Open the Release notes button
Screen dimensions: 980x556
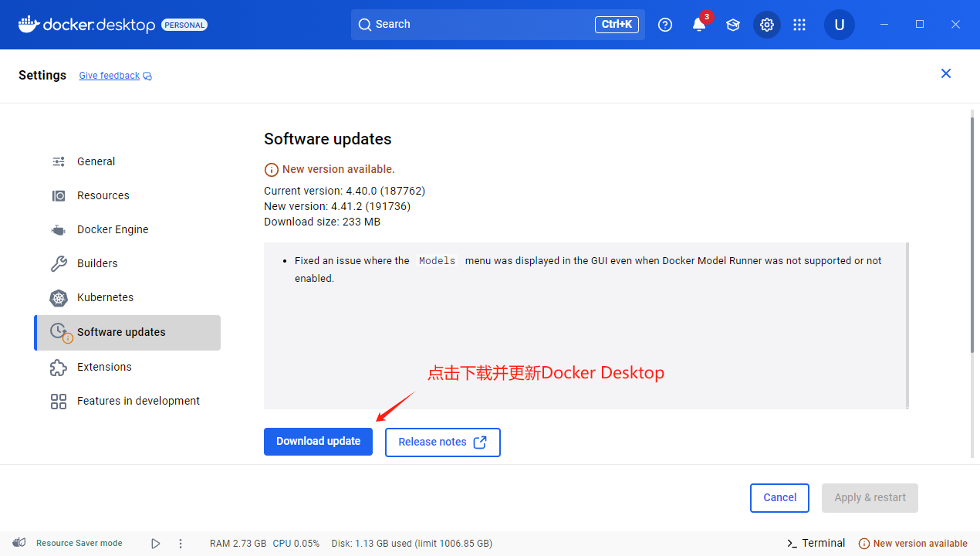pyautogui.click(x=443, y=442)
